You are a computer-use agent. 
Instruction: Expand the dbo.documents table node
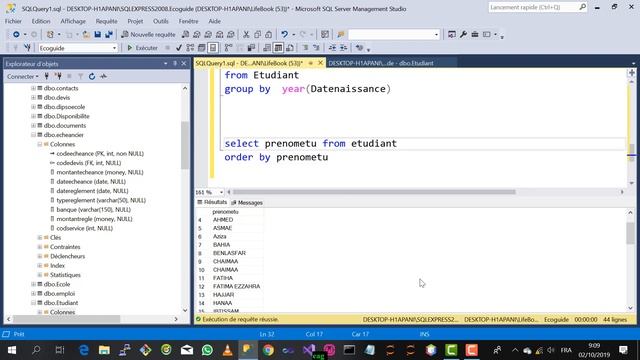(x=33, y=126)
